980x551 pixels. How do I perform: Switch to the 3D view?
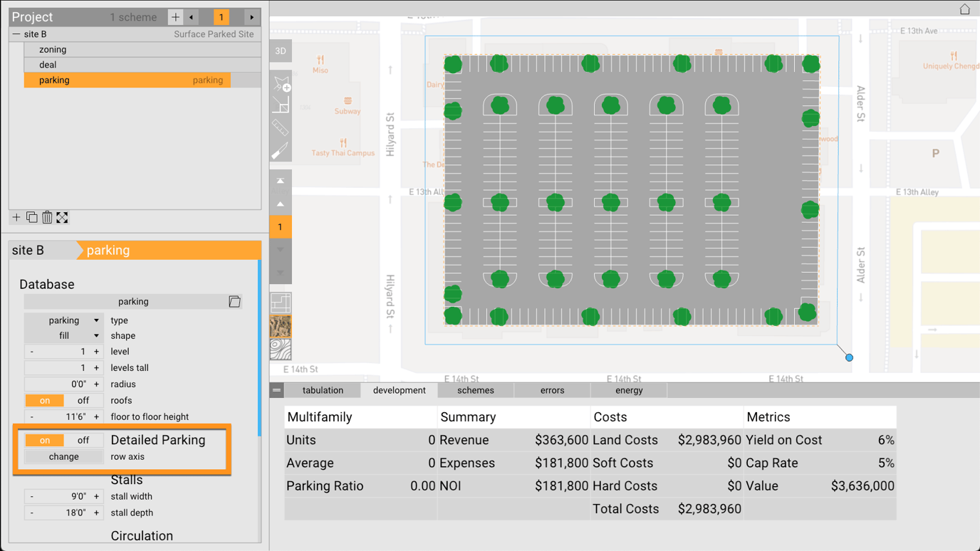click(281, 51)
